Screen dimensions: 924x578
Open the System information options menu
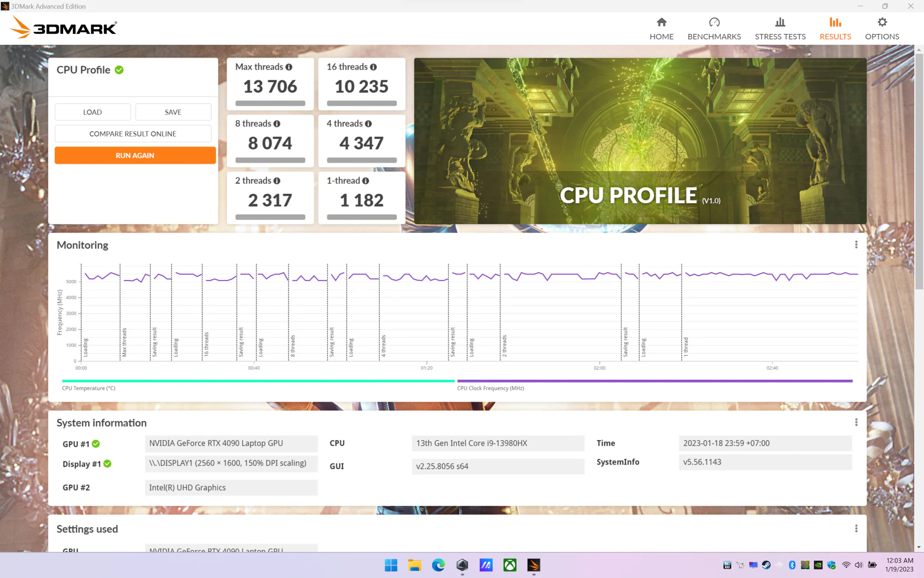(x=856, y=423)
